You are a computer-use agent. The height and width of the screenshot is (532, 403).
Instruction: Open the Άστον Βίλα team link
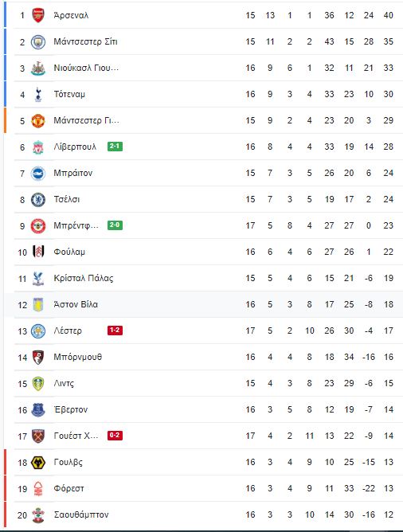tap(76, 304)
